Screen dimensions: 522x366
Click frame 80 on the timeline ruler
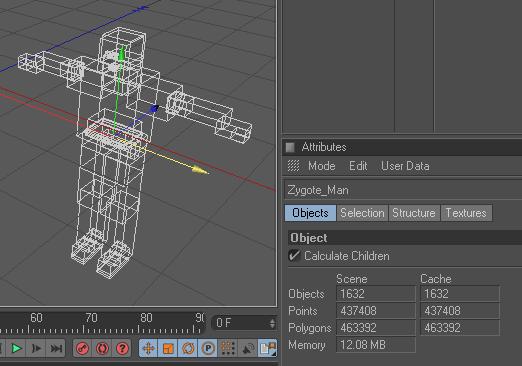(146, 318)
